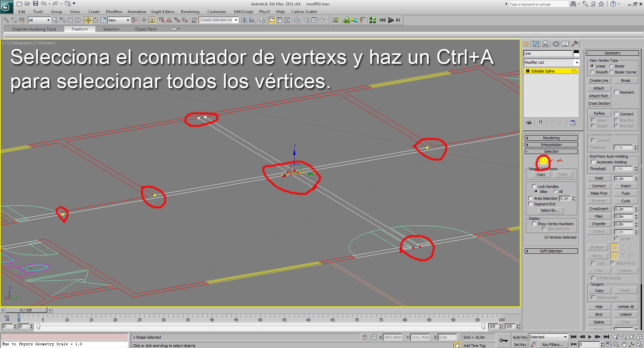Click the Select Object cursor tool
644x348 pixels.
pos(55,20)
